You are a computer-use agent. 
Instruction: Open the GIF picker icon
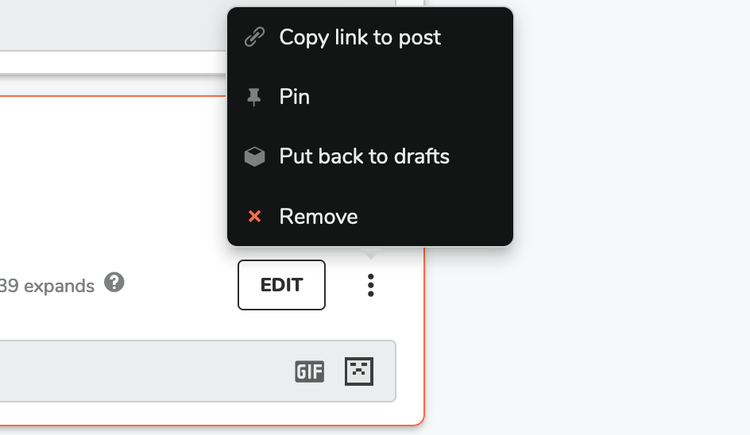310,372
